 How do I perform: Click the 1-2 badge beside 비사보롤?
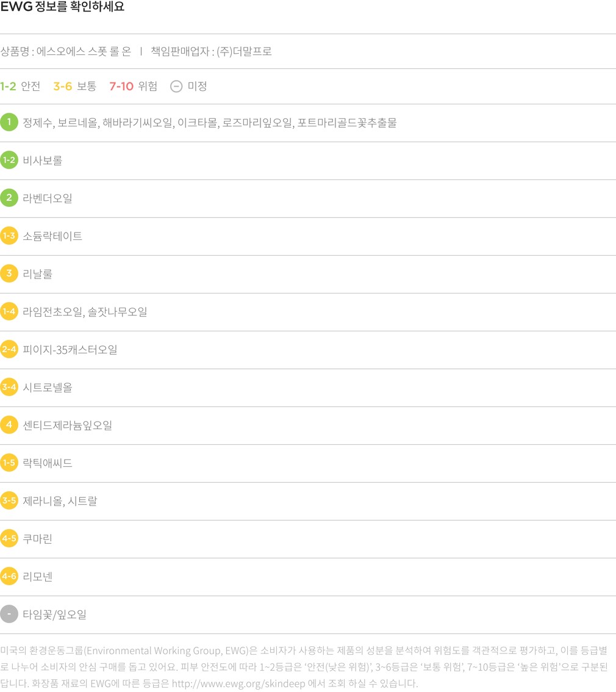pos(9,160)
